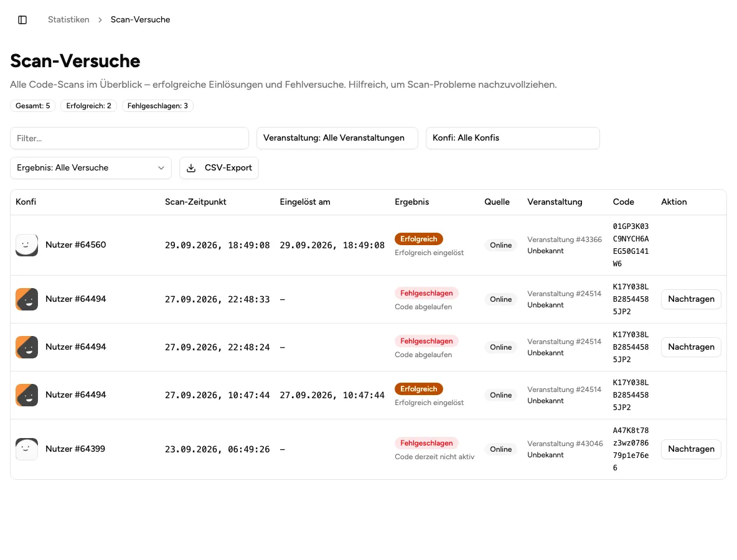Click the Erfolgreich: 2 badge
Viewport: 737px width, 560px height.
coord(89,106)
